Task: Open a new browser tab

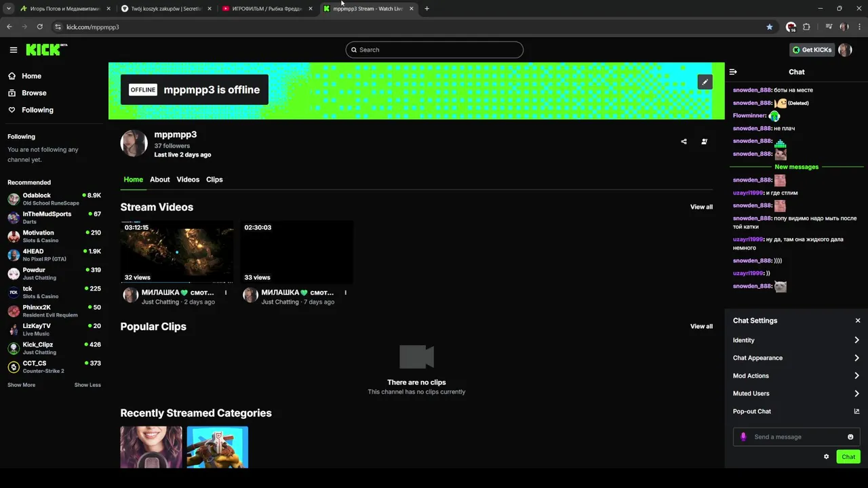Action: pos(427,9)
